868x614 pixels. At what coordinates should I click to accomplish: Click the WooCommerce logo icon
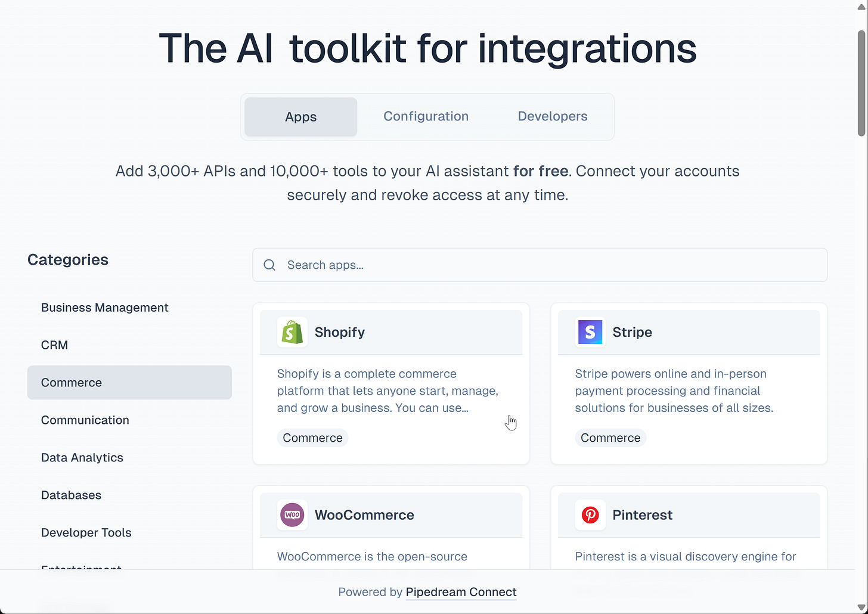click(x=292, y=515)
